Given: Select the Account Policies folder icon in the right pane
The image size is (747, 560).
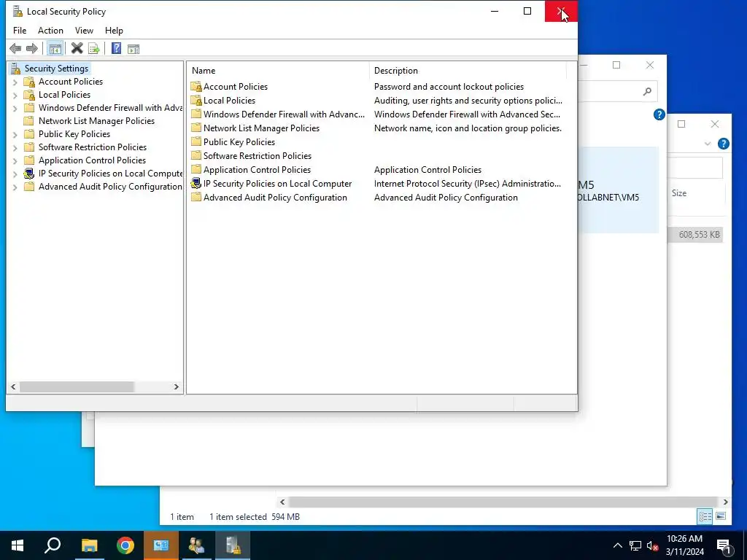Looking at the screenshot, I should click(196, 86).
